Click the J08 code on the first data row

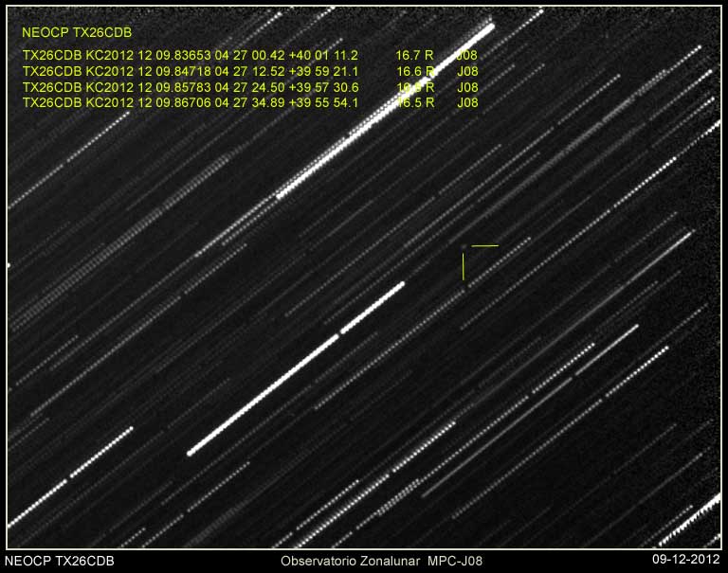tap(467, 55)
